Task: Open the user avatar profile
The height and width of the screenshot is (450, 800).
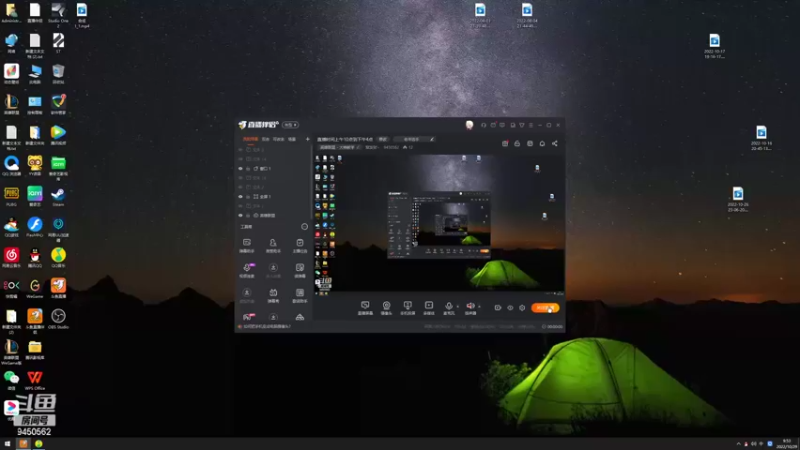Action: pyautogui.click(x=469, y=125)
